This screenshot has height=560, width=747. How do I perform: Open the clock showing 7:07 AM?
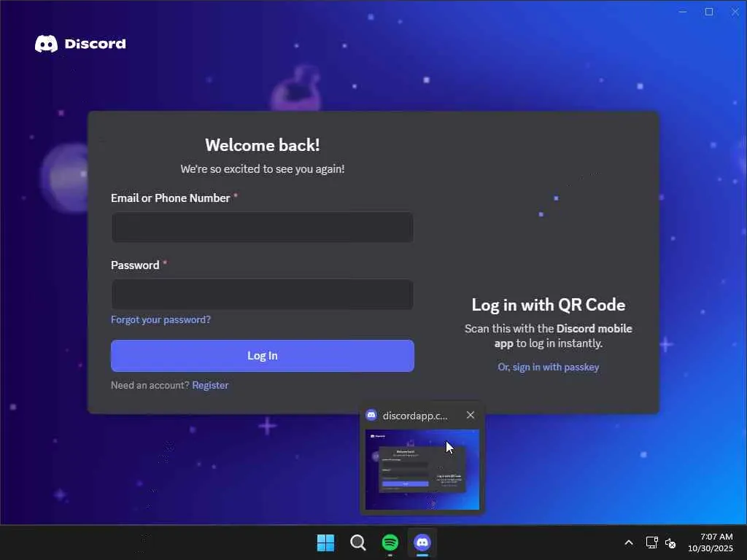tap(711, 542)
